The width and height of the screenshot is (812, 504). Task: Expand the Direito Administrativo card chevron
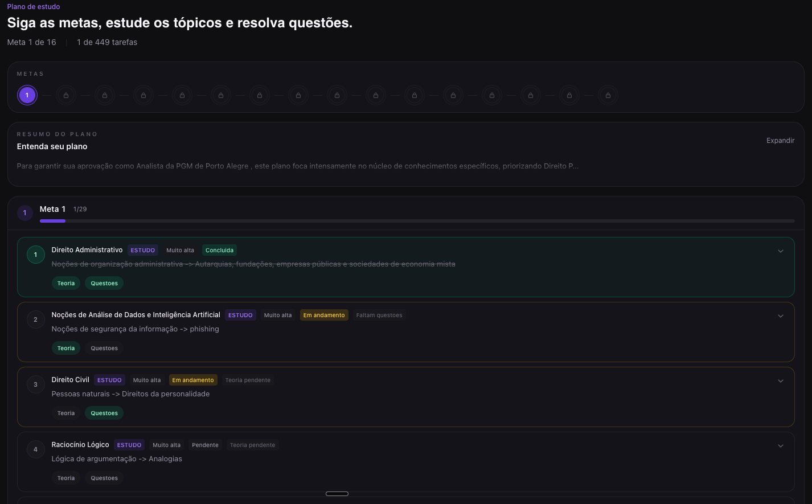(781, 251)
